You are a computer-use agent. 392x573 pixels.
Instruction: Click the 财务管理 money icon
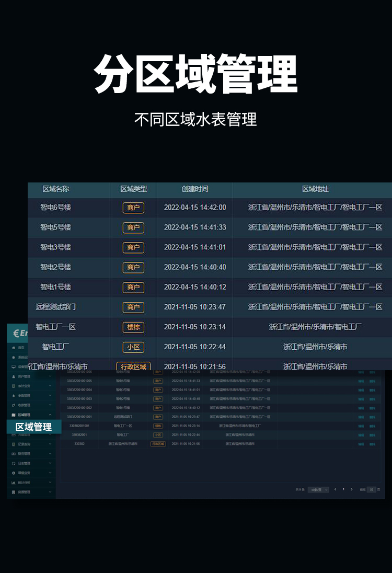click(x=14, y=454)
